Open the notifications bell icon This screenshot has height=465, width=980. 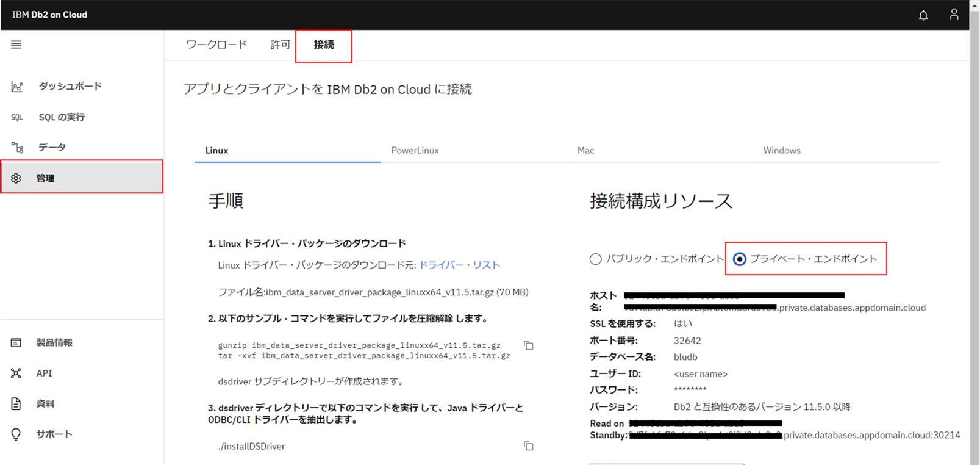point(923,15)
